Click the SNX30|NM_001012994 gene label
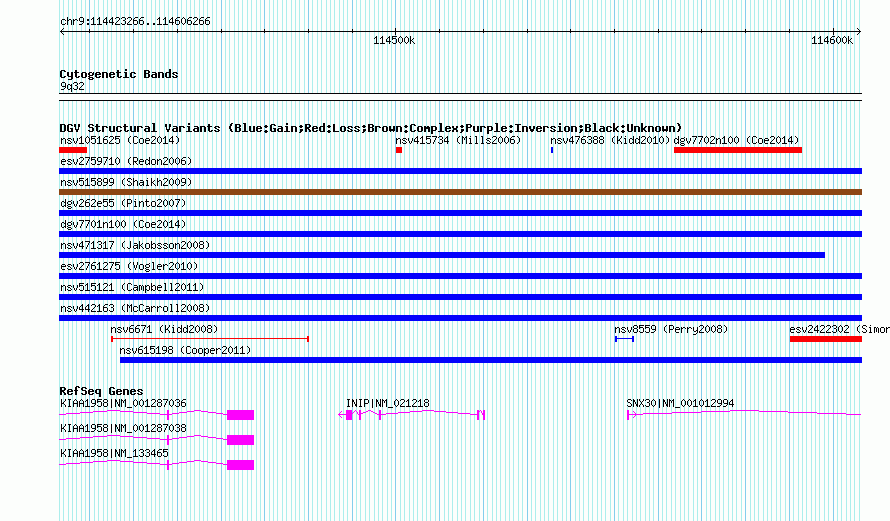Viewport: 890px width, 521px height. click(680, 404)
